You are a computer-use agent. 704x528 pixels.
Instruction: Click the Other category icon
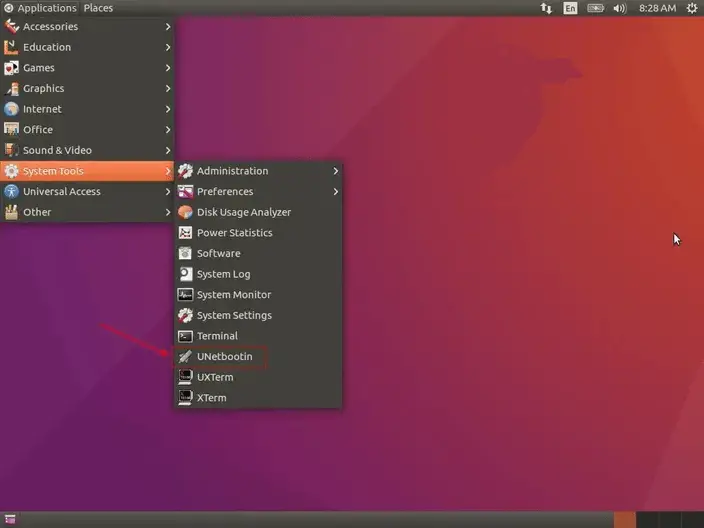point(11,212)
